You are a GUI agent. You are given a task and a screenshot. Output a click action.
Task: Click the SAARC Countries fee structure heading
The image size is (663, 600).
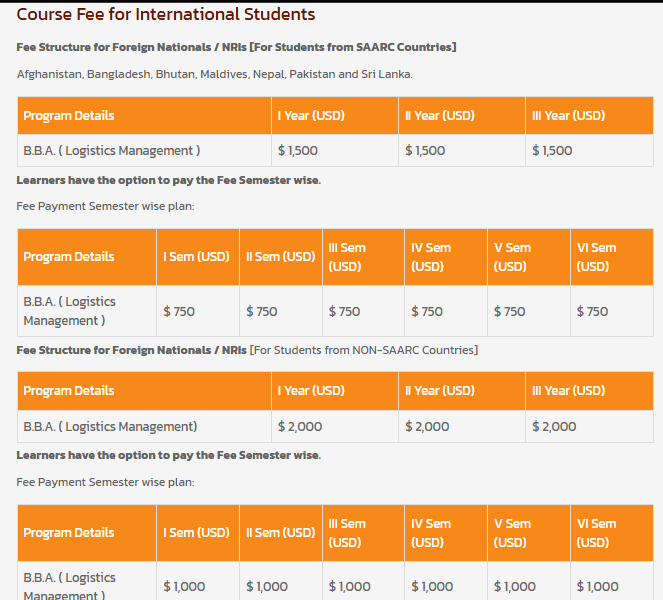tap(236, 47)
